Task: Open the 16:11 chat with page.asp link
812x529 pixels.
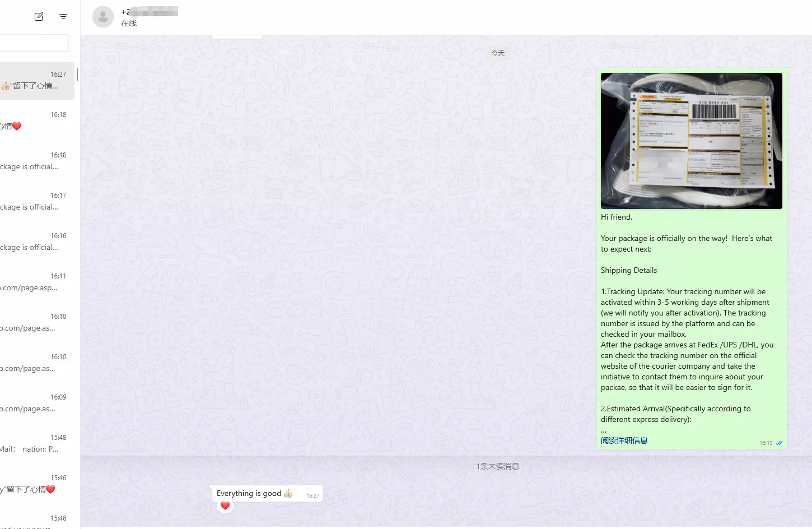Action: click(x=37, y=282)
